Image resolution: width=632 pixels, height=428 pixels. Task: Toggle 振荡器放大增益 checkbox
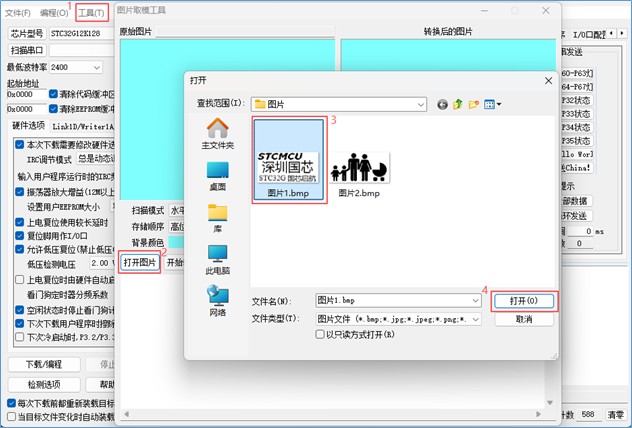(x=19, y=192)
